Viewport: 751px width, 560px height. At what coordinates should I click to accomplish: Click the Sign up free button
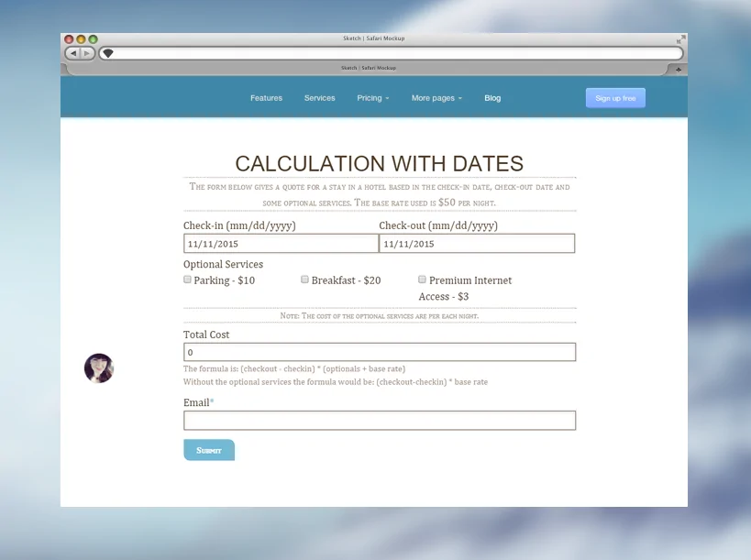click(614, 97)
